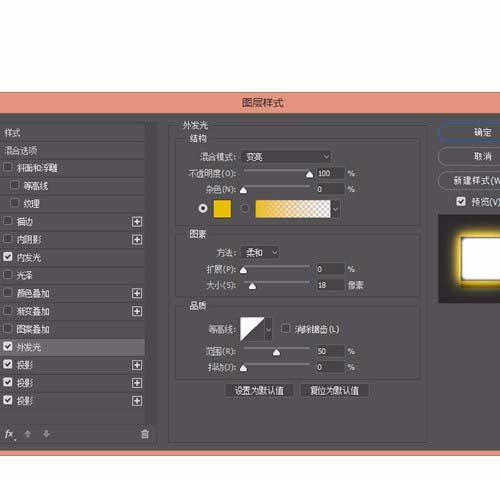Uncheck the 内发光 checkbox
The image size is (500, 480).
pos(8,256)
